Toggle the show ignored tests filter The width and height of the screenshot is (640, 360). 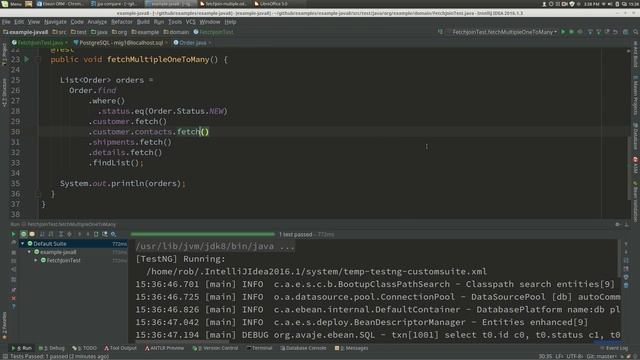tap(32, 234)
